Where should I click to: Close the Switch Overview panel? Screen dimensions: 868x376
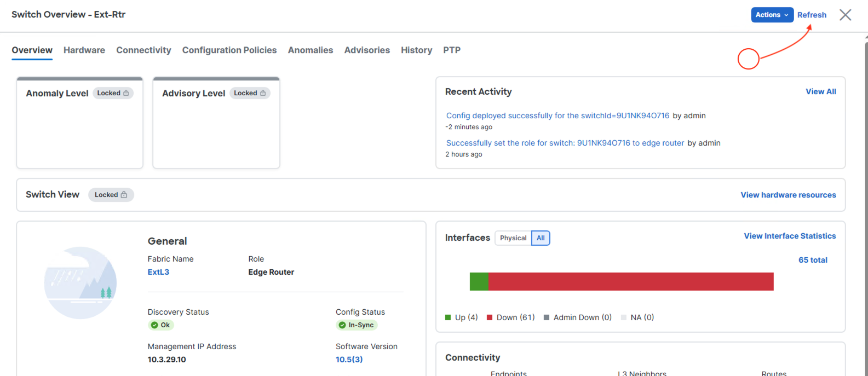845,15
